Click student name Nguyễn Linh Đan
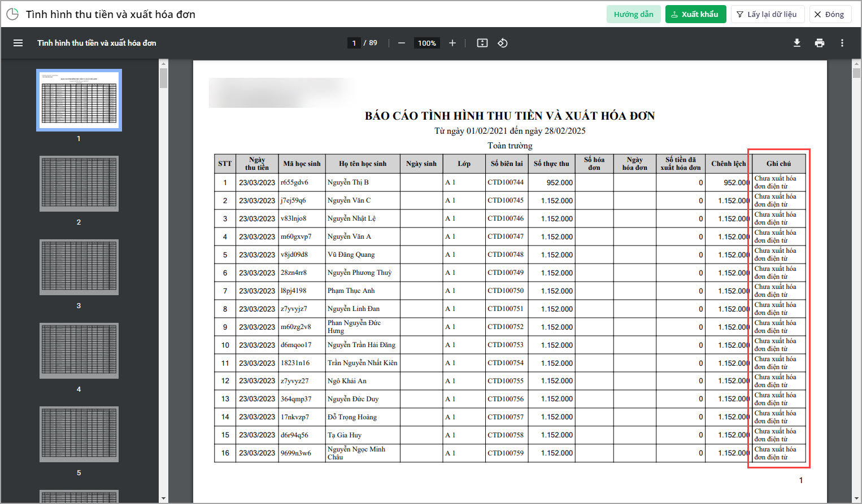 354,309
